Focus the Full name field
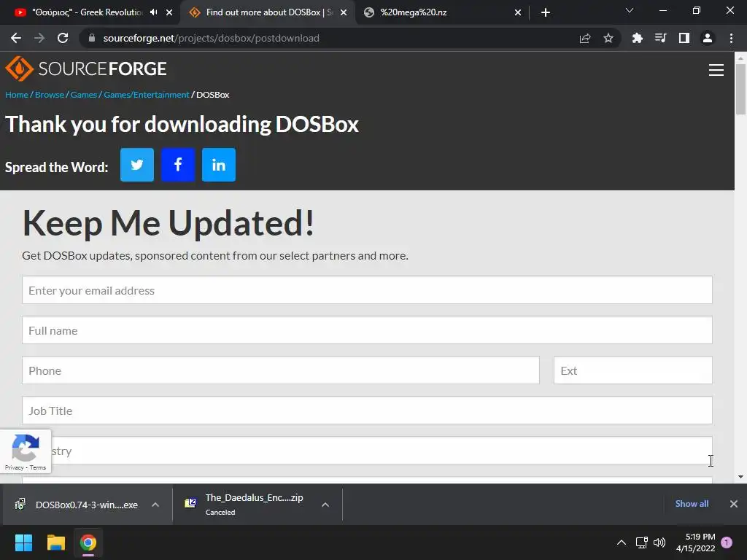 [x=367, y=330]
